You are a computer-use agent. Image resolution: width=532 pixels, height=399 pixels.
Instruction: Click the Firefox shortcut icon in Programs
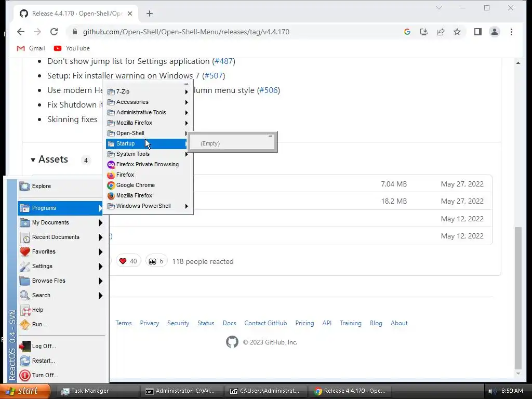click(111, 175)
